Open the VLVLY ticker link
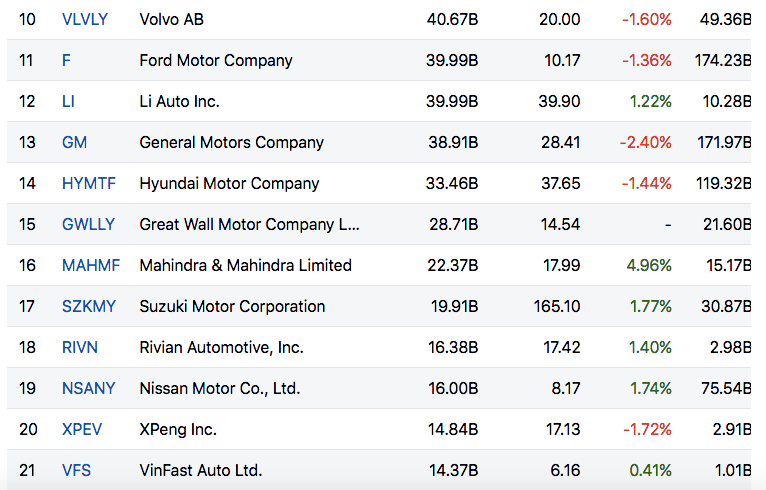The height and width of the screenshot is (490, 766). coord(84,19)
